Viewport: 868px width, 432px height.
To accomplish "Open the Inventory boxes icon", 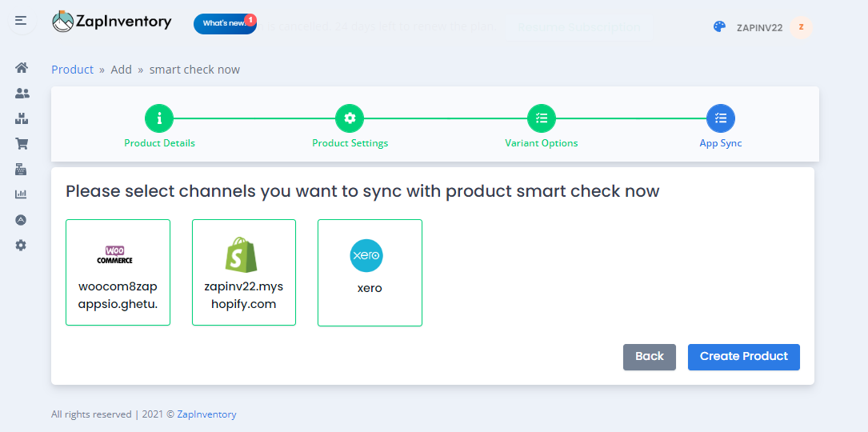I will [x=21, y=118].
